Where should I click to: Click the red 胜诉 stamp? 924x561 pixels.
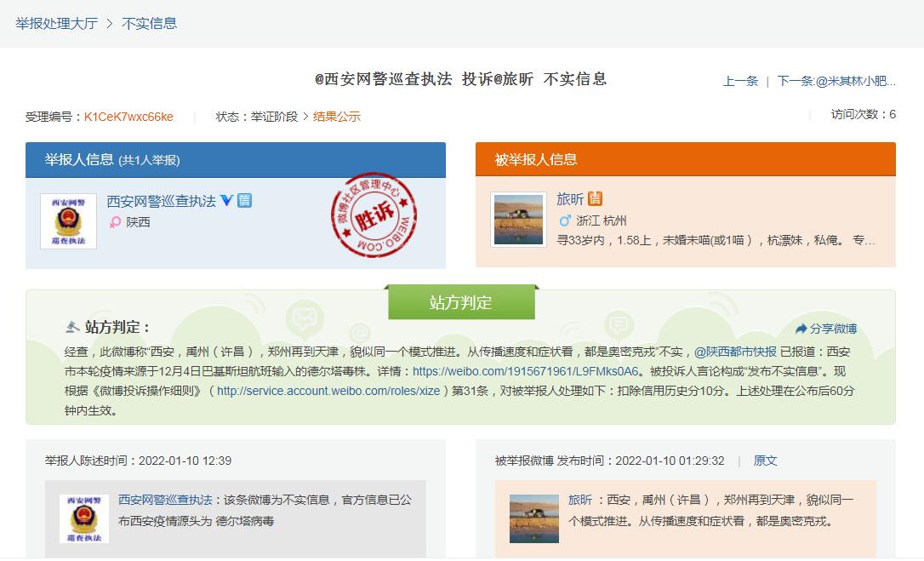pos(374,215)
